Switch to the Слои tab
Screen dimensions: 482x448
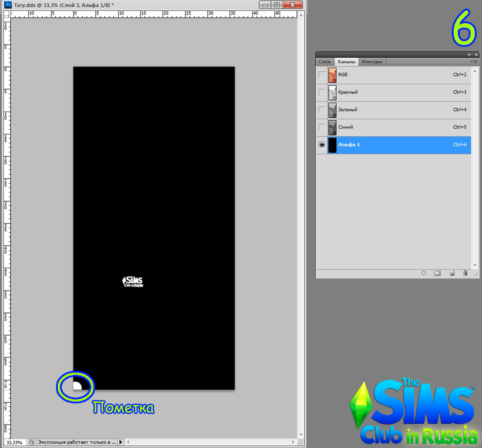point(325,62)
